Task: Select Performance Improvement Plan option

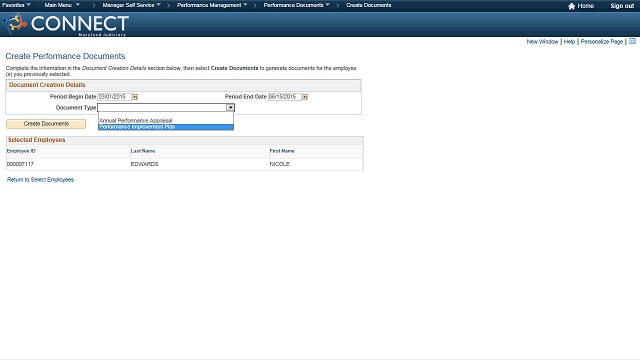Action: [x=166, y=127]
